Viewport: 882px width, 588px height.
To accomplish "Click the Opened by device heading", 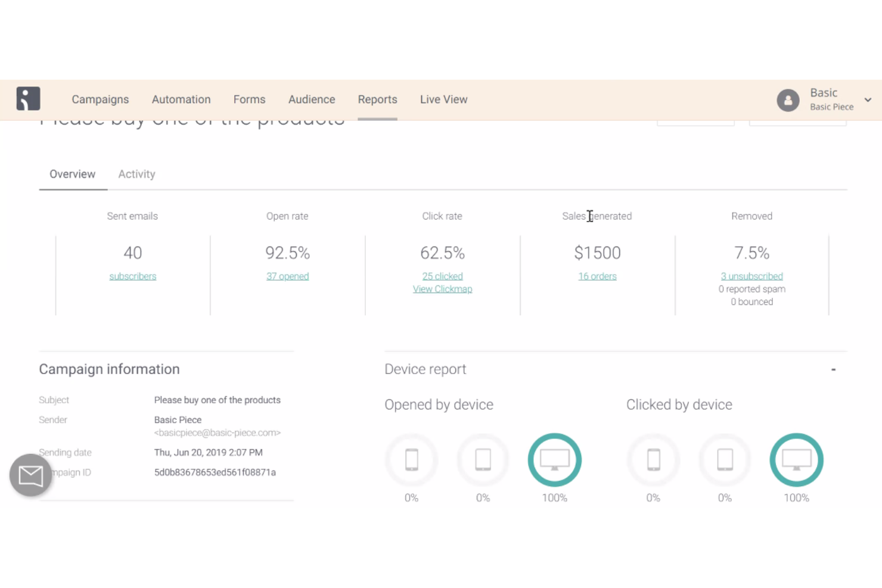I will [x=439, y=405].
